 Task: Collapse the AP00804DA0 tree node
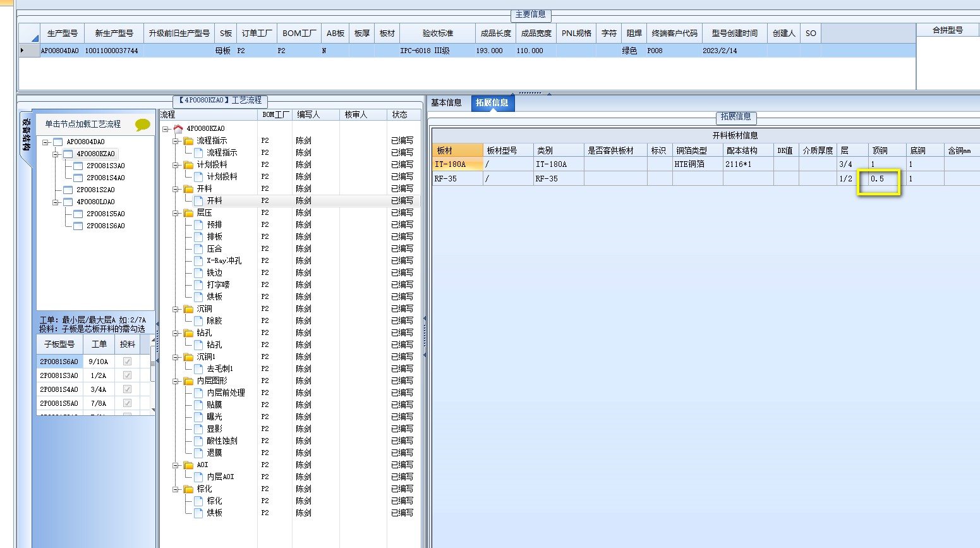point(45,142)
